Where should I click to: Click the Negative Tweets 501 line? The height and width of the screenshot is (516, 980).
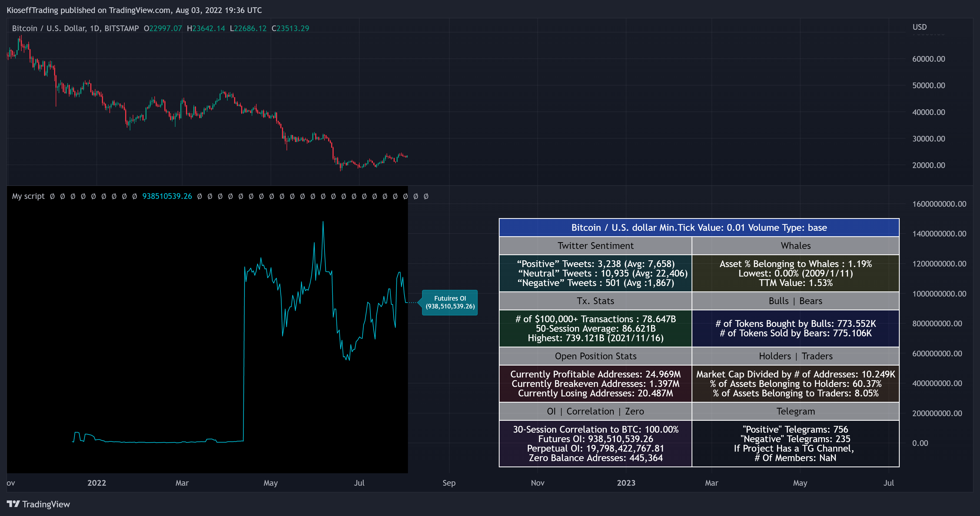pos(595,283)
